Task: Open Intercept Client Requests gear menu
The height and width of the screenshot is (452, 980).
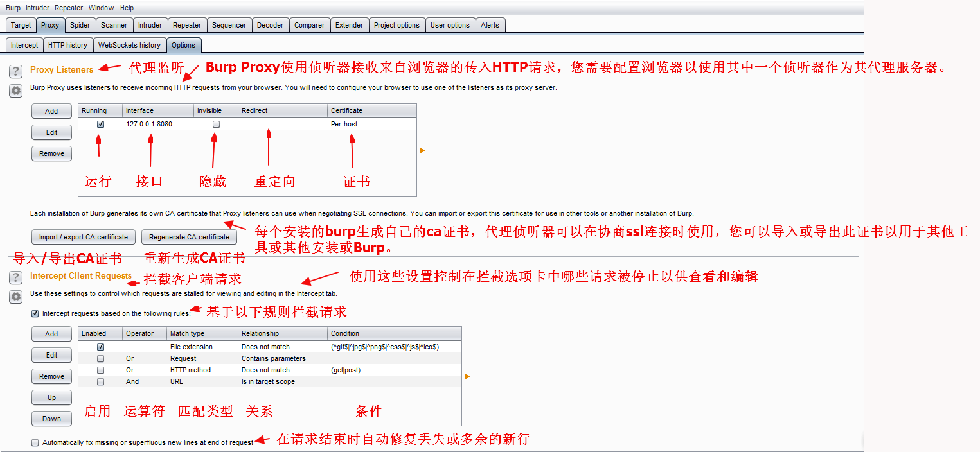Action: point(16,297)
